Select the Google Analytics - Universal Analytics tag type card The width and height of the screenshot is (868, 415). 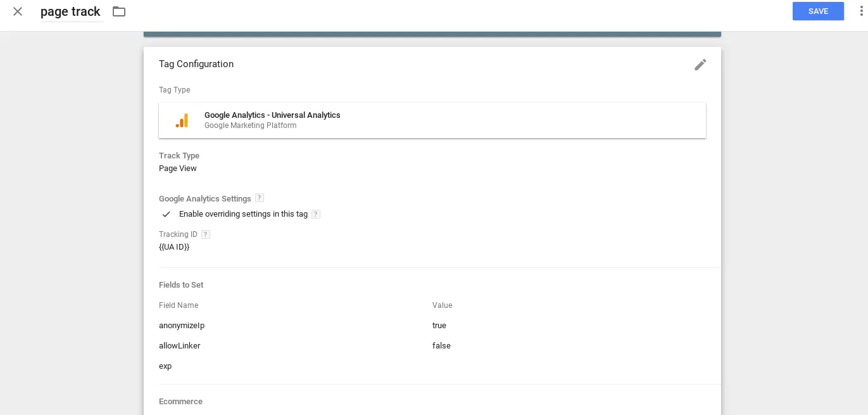(x=432, y=120)
